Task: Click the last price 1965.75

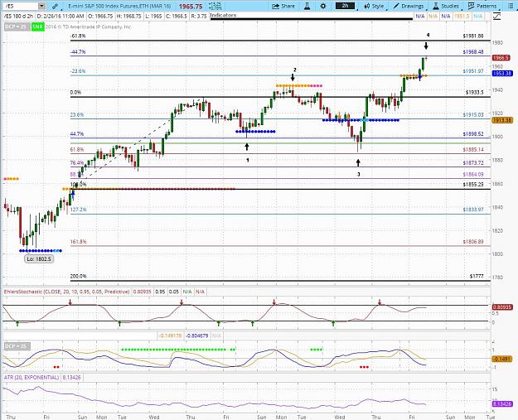Action: tap(191, 7)
